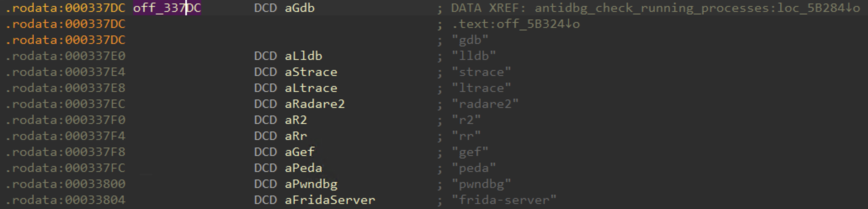Open the aGdb symbol reference
Image resolution: width=868 pixels, height=209 pixels.
(x=300, y=8)
